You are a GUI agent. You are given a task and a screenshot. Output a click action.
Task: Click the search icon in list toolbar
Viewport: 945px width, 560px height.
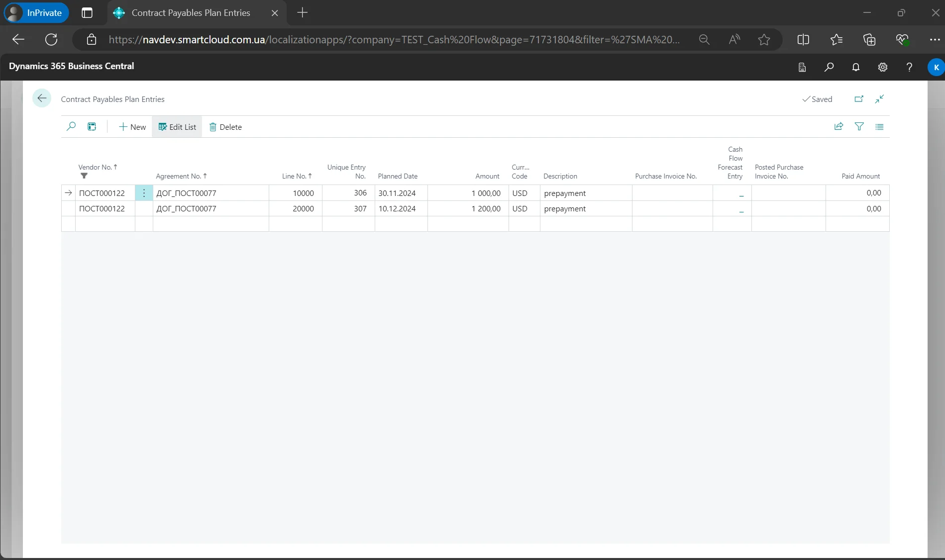point(71,127)
